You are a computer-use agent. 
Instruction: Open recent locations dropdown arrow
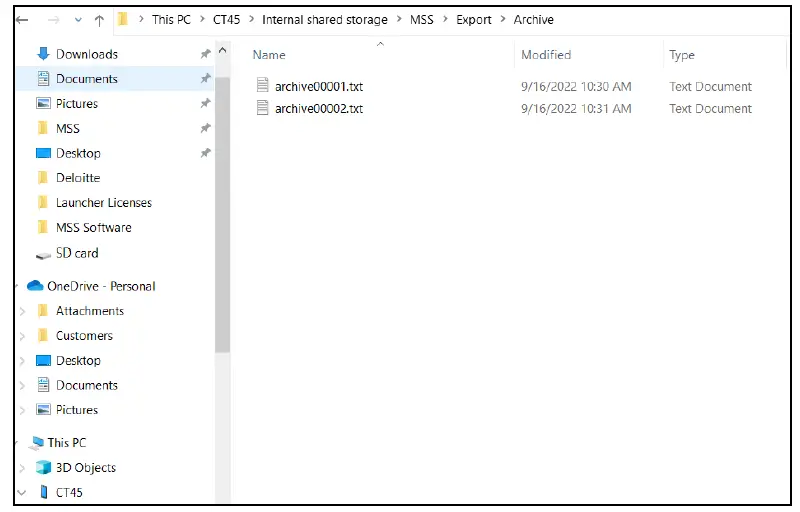[x=78, y=20]
